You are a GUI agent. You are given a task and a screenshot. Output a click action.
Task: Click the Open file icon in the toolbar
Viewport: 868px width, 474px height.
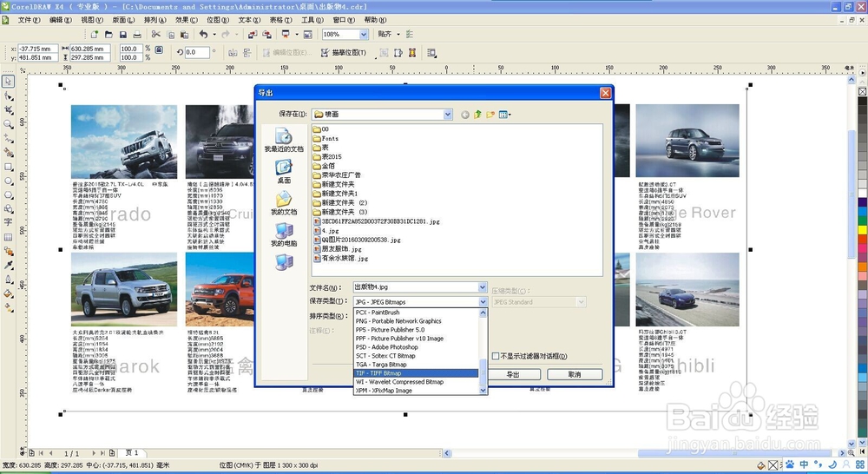coord(108,35)
